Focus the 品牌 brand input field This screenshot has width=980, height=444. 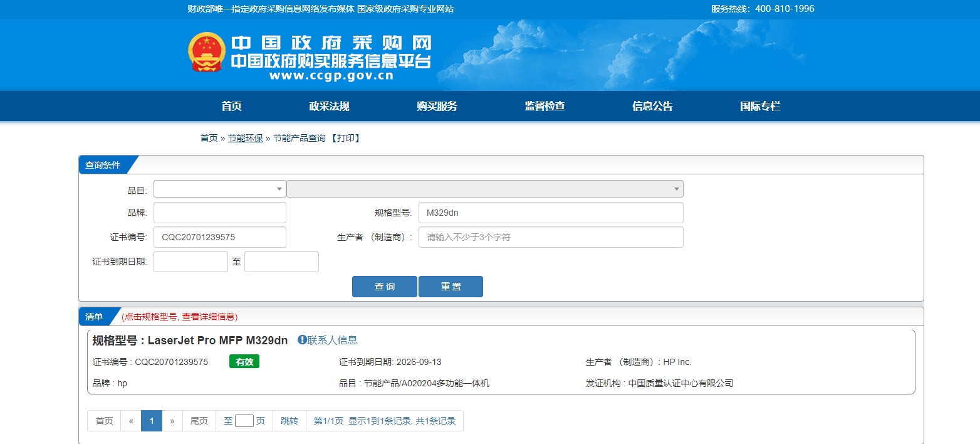coord(219,213)
